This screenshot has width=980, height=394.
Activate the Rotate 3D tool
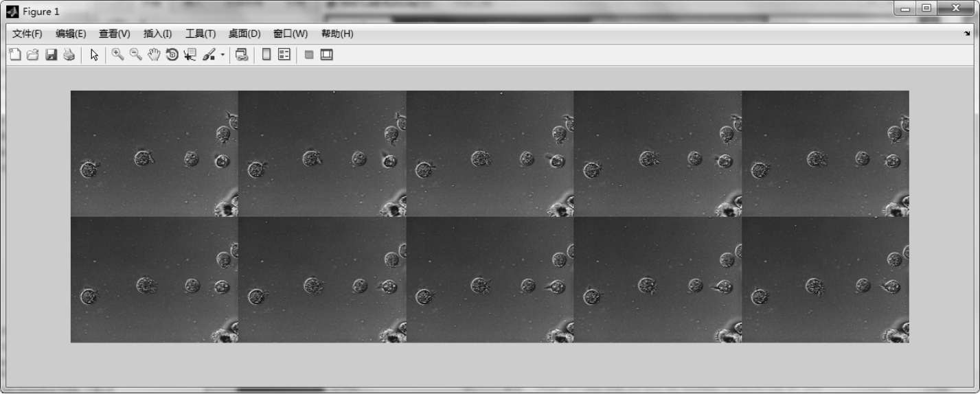click(x=172, y=55)
